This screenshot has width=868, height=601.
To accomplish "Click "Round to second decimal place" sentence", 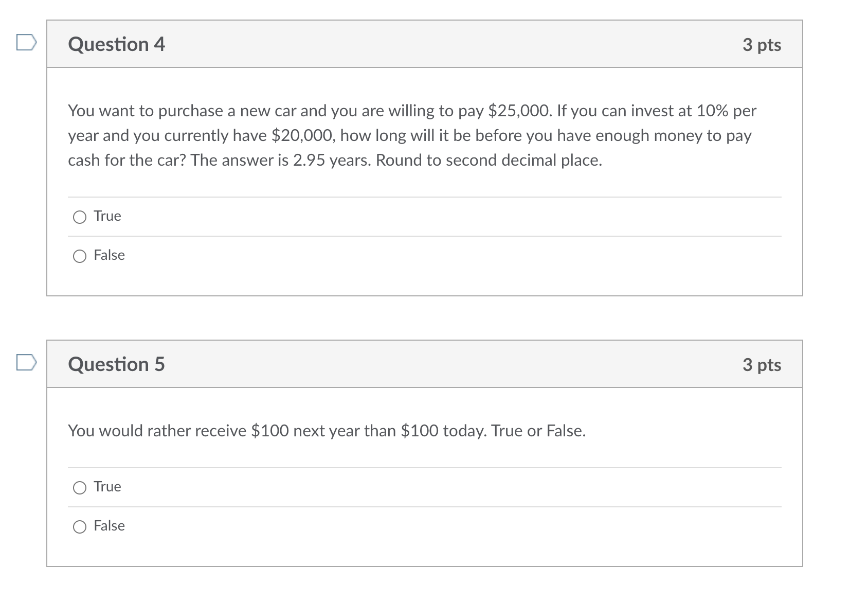I will point(489,160).
